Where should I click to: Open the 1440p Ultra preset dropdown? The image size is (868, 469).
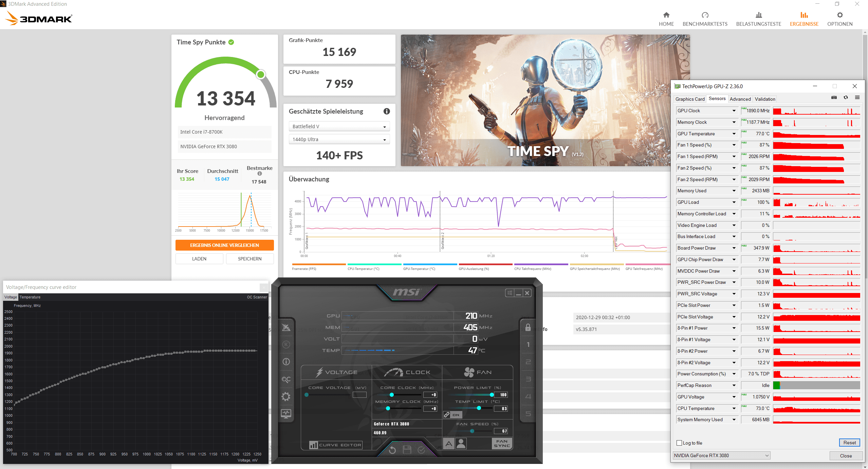click(x=339, y=139)
